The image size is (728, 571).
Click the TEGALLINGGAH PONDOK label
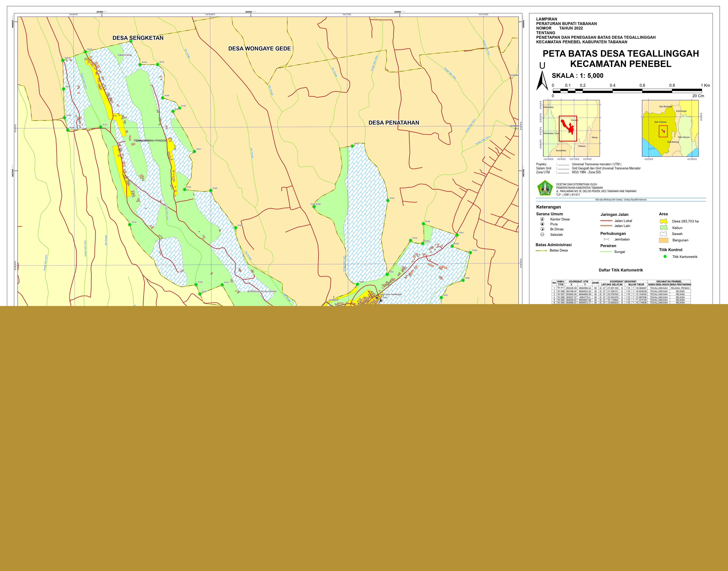click(x=150, y=141)
